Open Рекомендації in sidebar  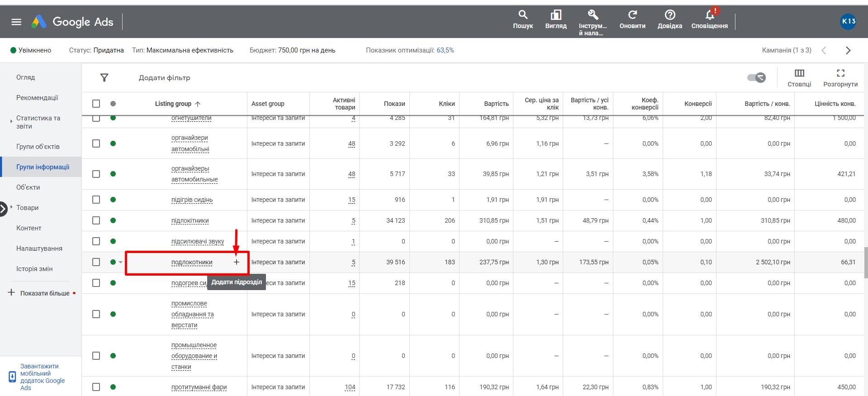(37, 98)
